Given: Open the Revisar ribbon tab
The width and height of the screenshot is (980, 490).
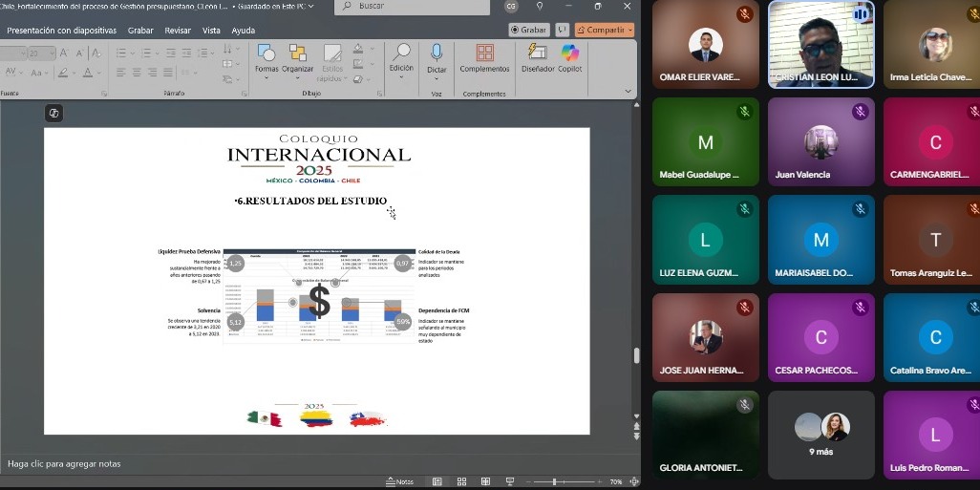Looking at the screenshot, I should 178,31.
